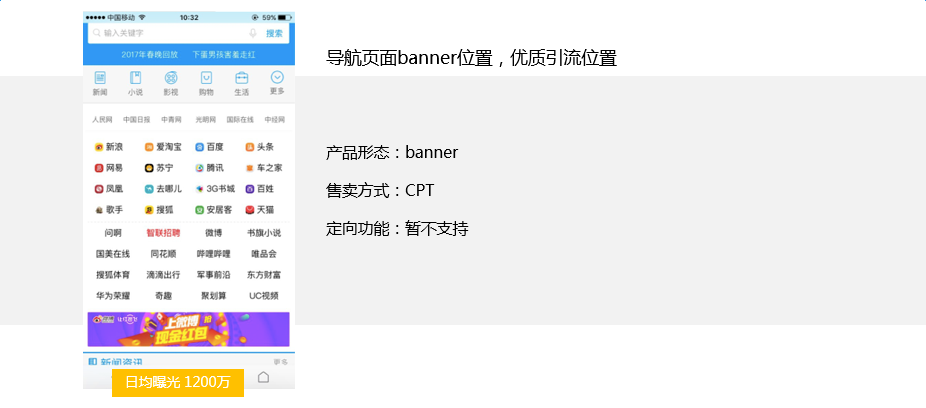
Task: Open the 百度 site shortcut
Action: 210,147
